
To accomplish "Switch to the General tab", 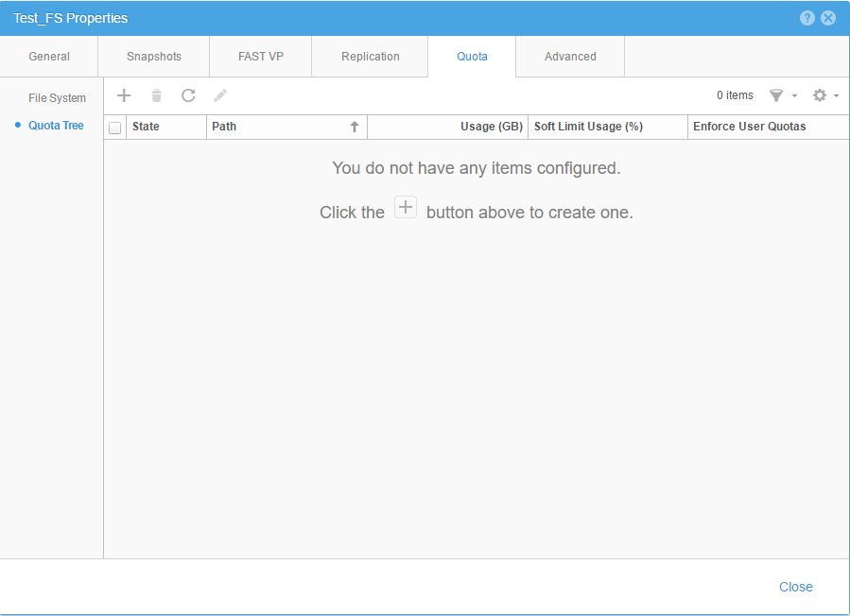I will tap(49, 57).
